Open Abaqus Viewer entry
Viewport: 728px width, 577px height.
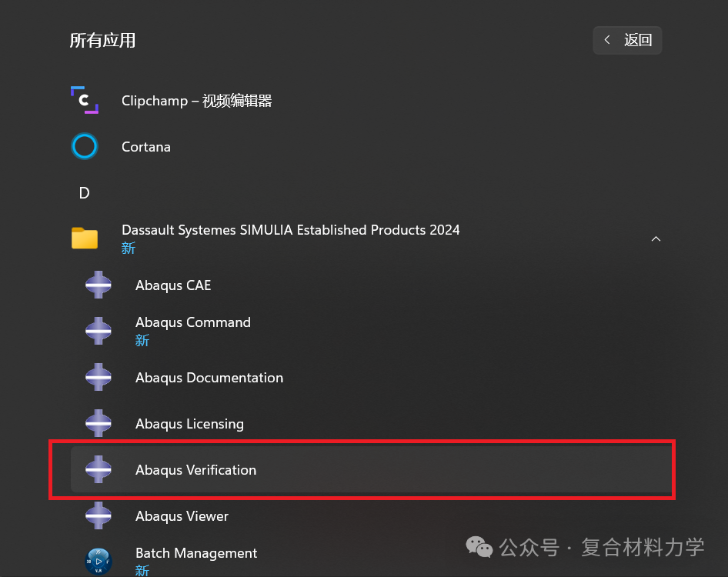182,516
